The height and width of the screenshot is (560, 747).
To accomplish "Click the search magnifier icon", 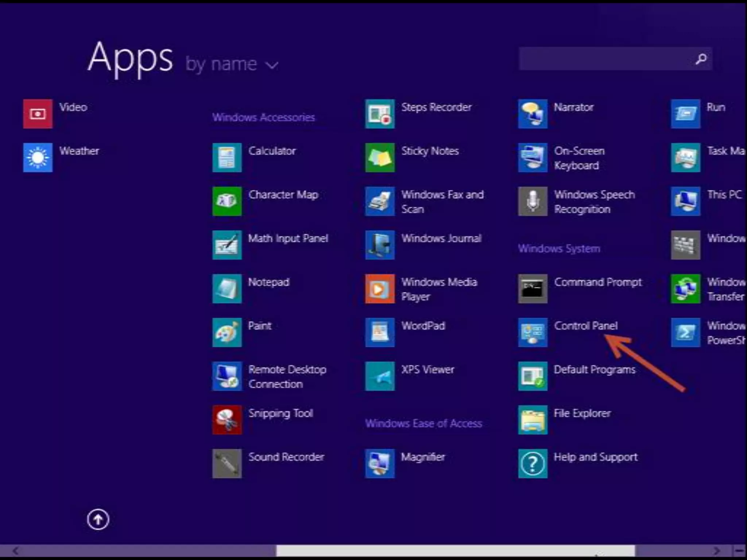I will pos(701,59).
